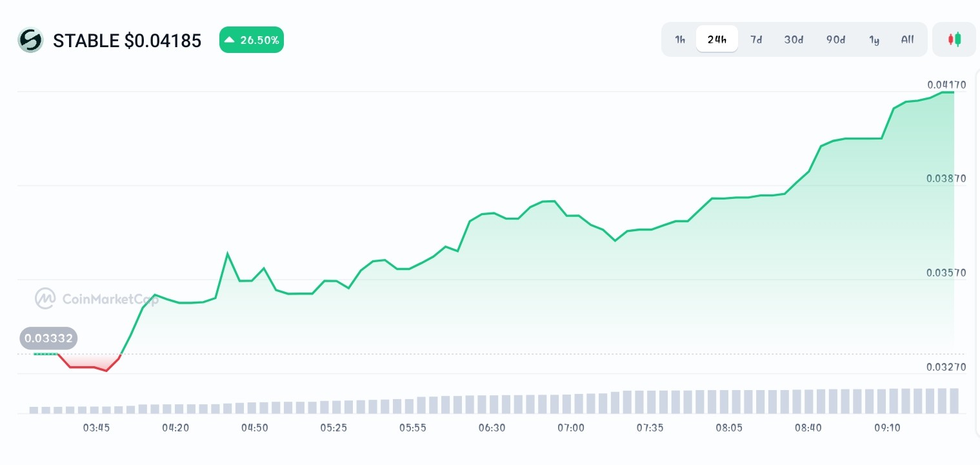Switch to candlestick chart view
Image resolution: width=980 pixels, height=465 pixels.
pyautogui.click(x=954, y=39)
